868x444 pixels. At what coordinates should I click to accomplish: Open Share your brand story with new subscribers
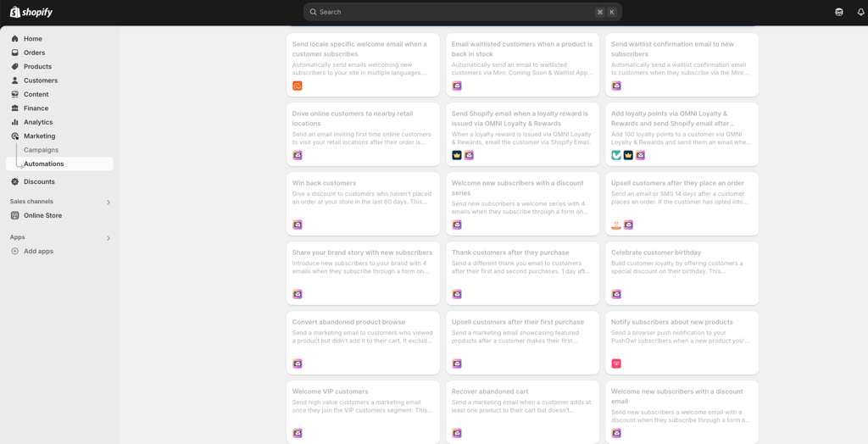coord(363,273)
